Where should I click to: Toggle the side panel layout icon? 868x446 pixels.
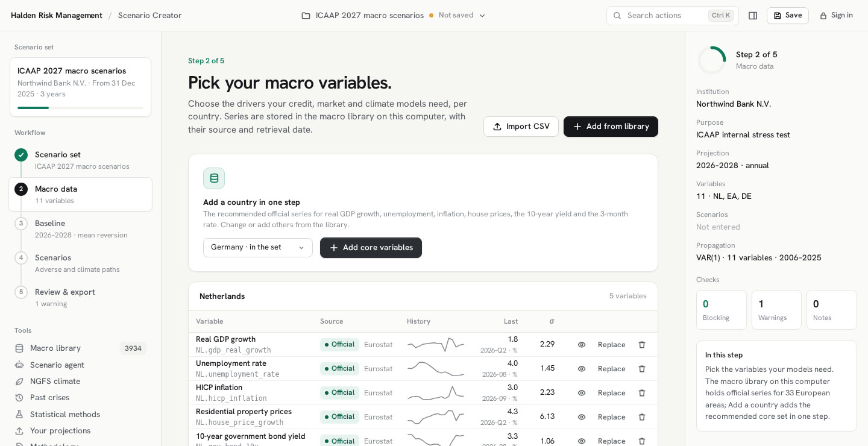[753, 16]
